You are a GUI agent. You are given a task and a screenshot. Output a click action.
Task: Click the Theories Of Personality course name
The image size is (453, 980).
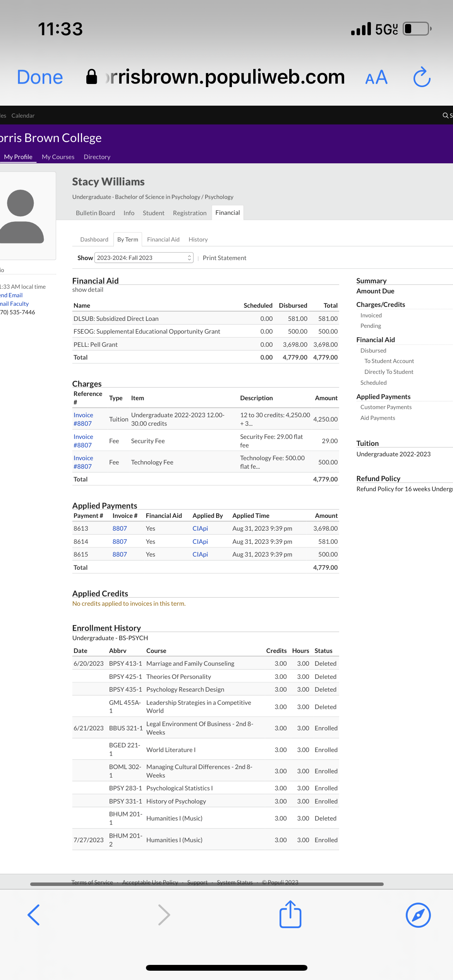[178, 677]
